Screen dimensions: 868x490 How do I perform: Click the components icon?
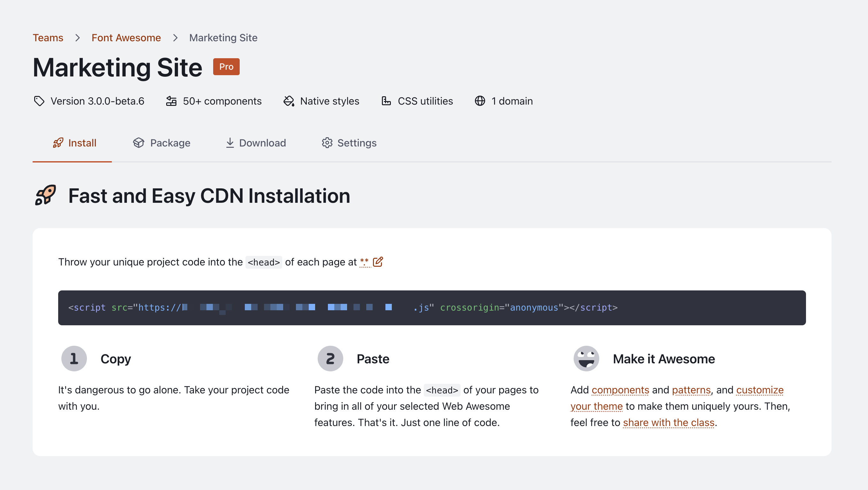tap(171, 101)
